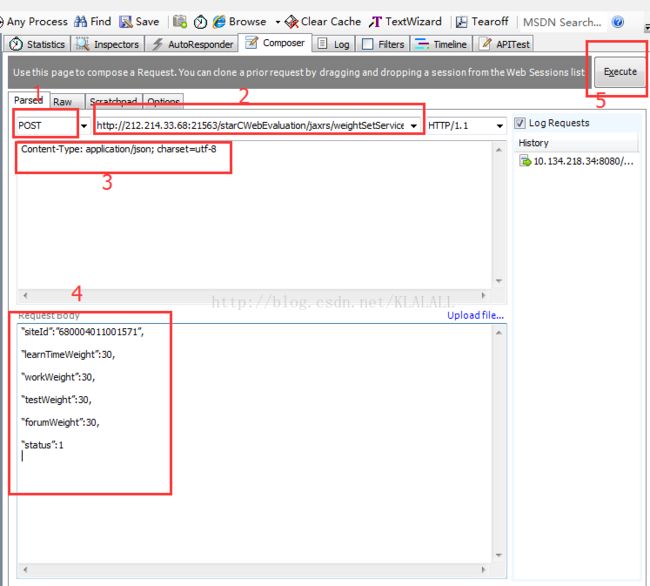Click the blue help icon

click(617, 21)
